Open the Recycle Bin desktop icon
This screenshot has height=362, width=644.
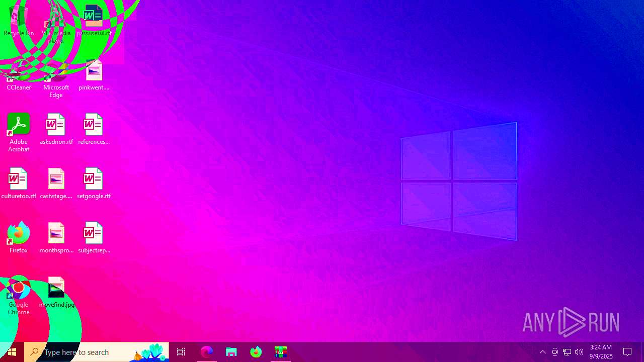(x=19, y=20)
